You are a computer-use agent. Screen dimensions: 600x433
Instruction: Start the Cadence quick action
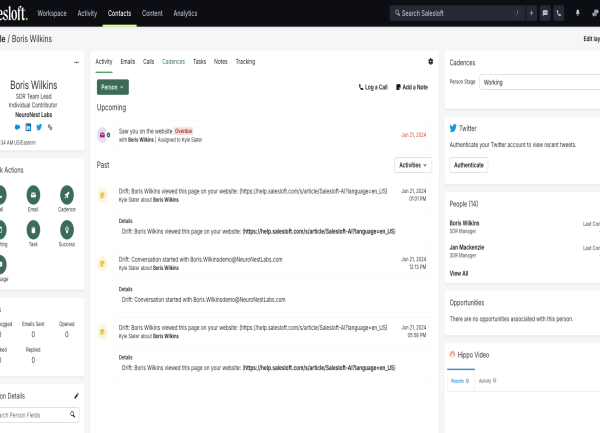[67, 195]
